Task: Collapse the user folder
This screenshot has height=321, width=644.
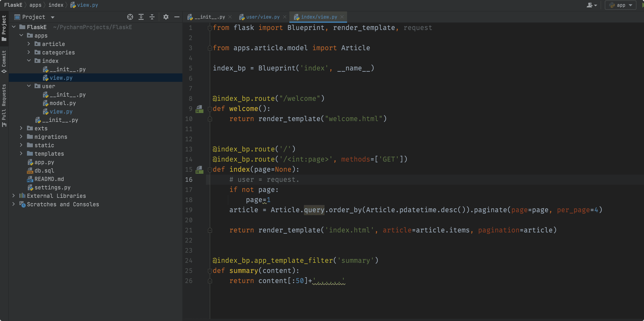Action: 29,86
